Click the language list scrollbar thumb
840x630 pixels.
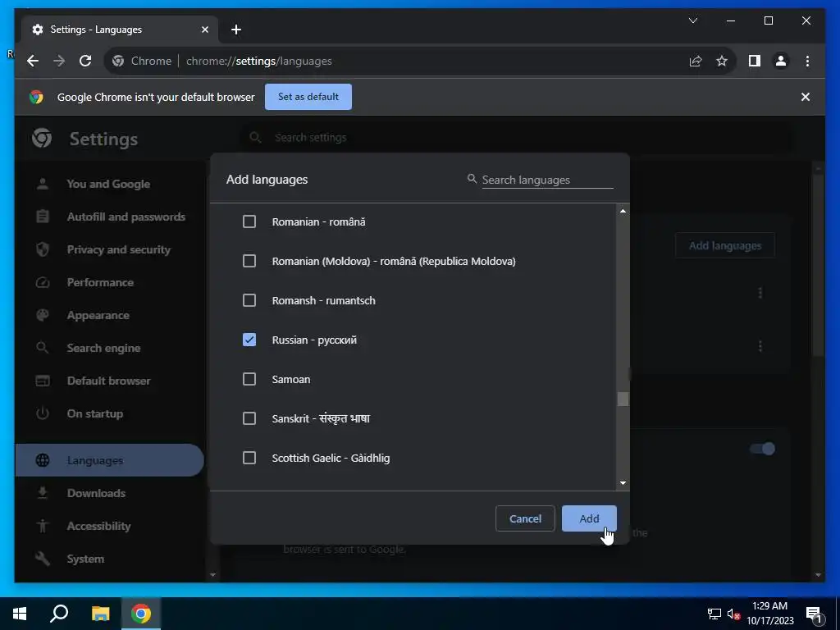tap(623, 399)
